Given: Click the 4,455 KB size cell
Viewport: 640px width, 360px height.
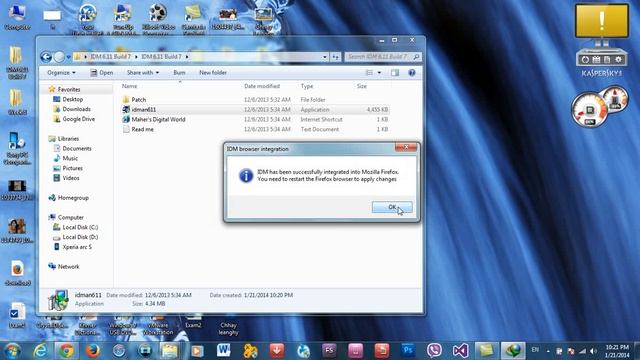Looking at the screenshot, I should (x=377, y=109).
